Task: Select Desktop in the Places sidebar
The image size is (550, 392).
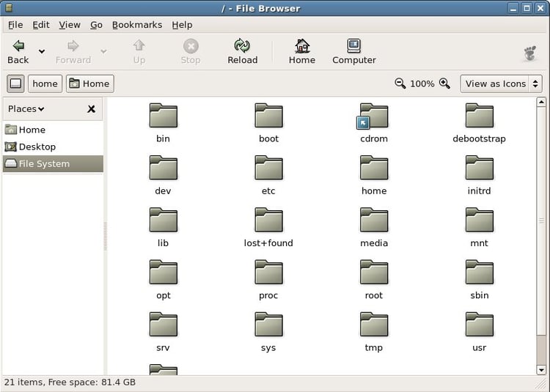Action: (x=53, y=147)
